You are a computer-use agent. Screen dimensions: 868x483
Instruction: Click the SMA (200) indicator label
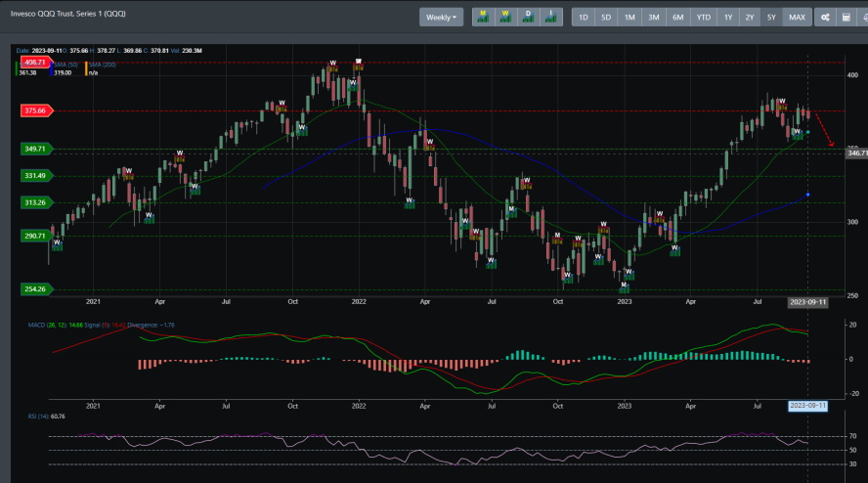click(103, 65)
